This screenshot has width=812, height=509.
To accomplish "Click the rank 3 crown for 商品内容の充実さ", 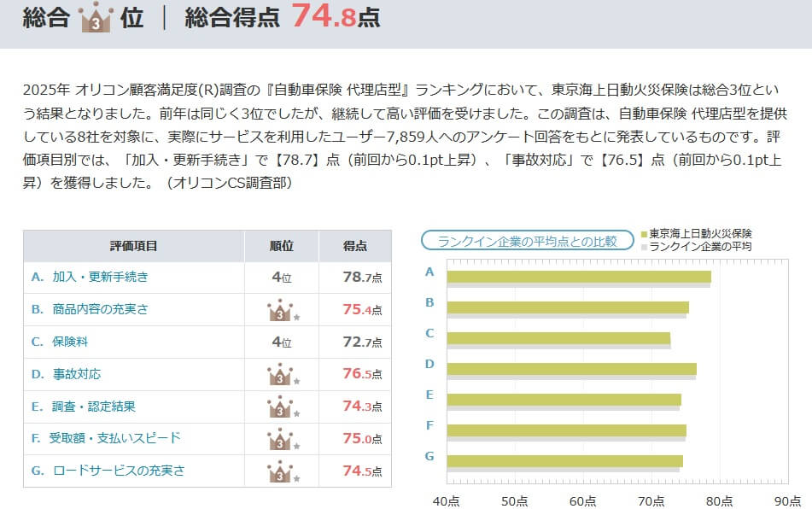I will [281, 310].
